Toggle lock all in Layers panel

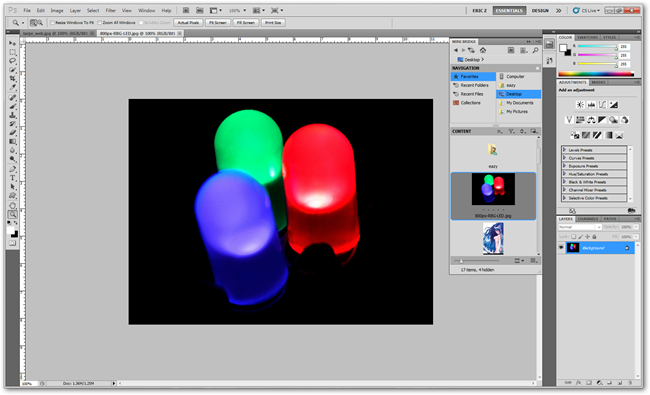[x=594, y=237]
